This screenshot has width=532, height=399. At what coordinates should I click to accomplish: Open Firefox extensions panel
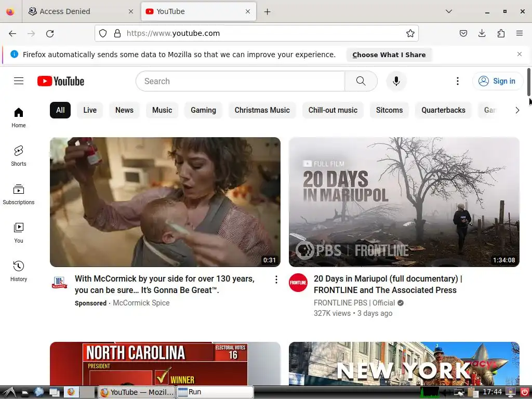501,33
